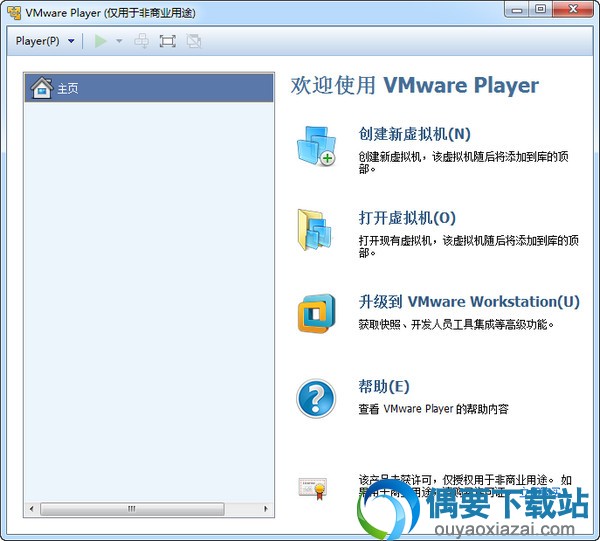
Task: Open the 帮助(E) help link
Action: tap(384, 386)
